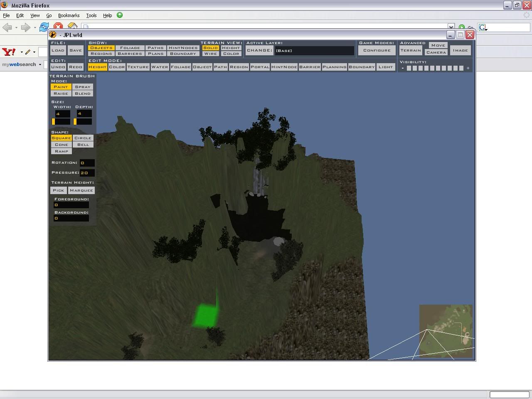Open the Firefox Bookmarks menu
Screen dimensions: 532x399
tap(69, 15)
